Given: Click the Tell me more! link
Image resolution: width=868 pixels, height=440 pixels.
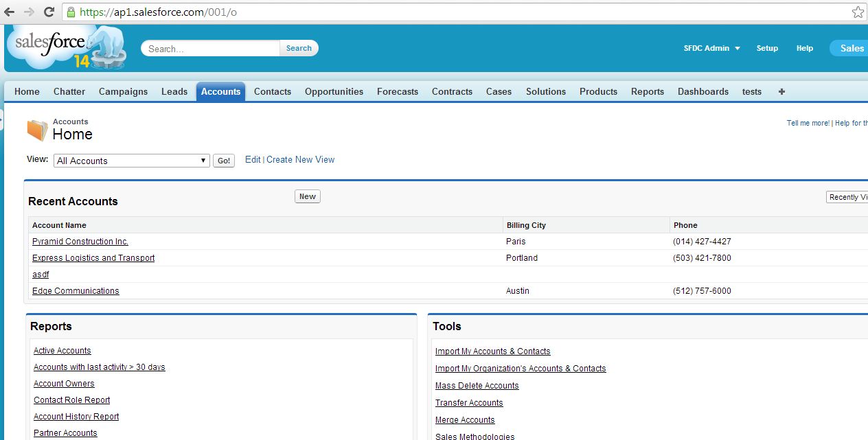Looking at the screenshot, I should point(808,123).
